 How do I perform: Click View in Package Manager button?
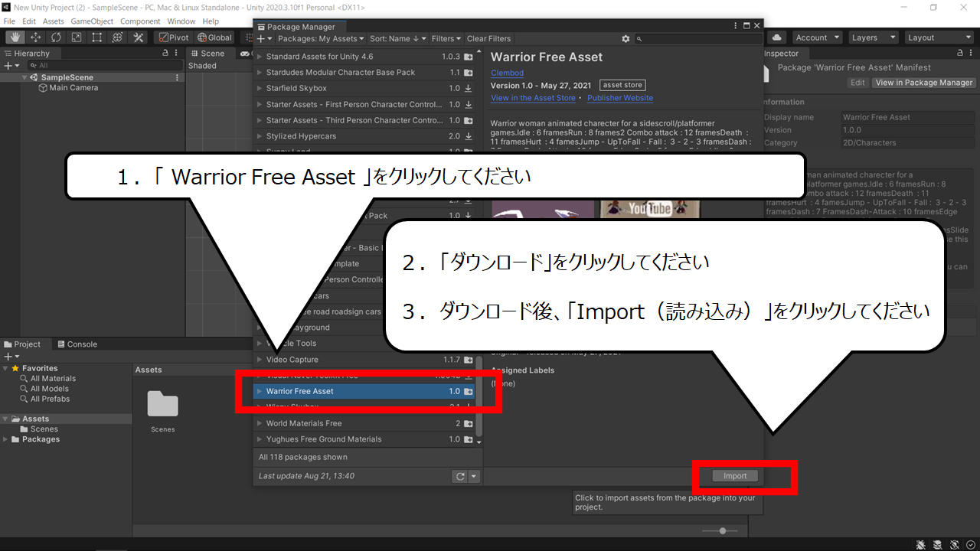click(924, 83)
